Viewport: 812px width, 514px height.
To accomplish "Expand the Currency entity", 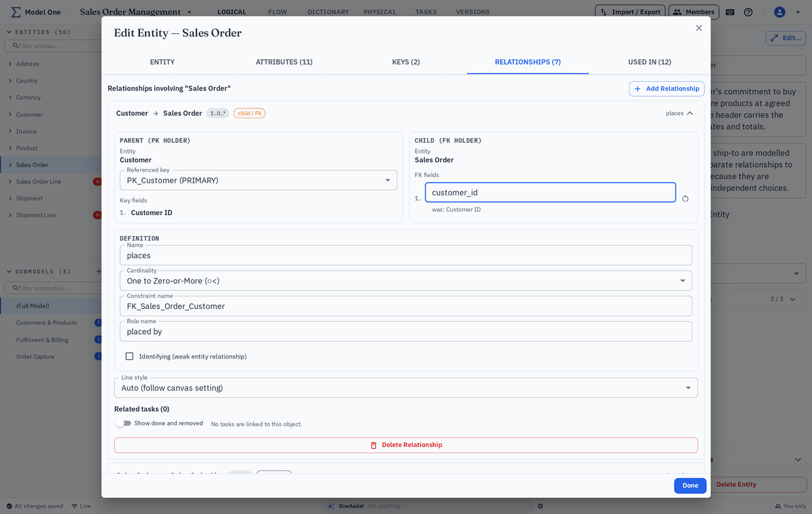I will click(10, 97).
